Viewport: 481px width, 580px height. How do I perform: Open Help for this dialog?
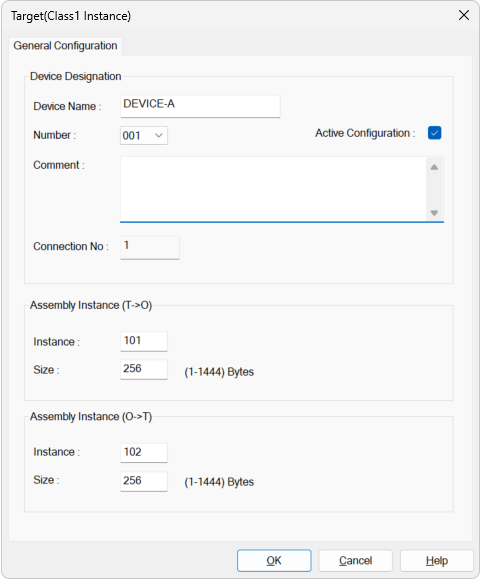click(437, 560)
